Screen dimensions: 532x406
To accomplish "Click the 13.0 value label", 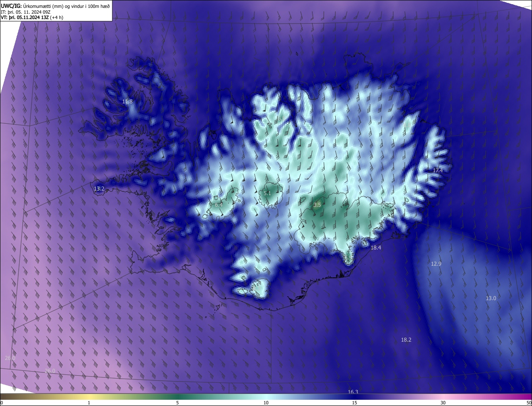I will [491, 298].
